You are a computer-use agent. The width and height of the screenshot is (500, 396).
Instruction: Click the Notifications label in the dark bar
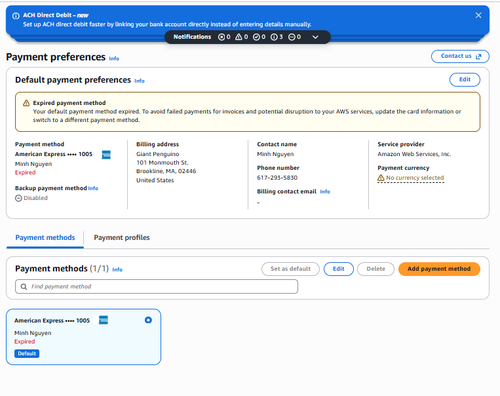click(192, 37)
